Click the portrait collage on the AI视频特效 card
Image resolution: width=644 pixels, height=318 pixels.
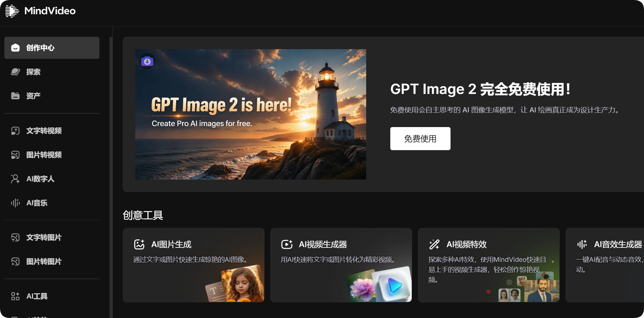529,287
